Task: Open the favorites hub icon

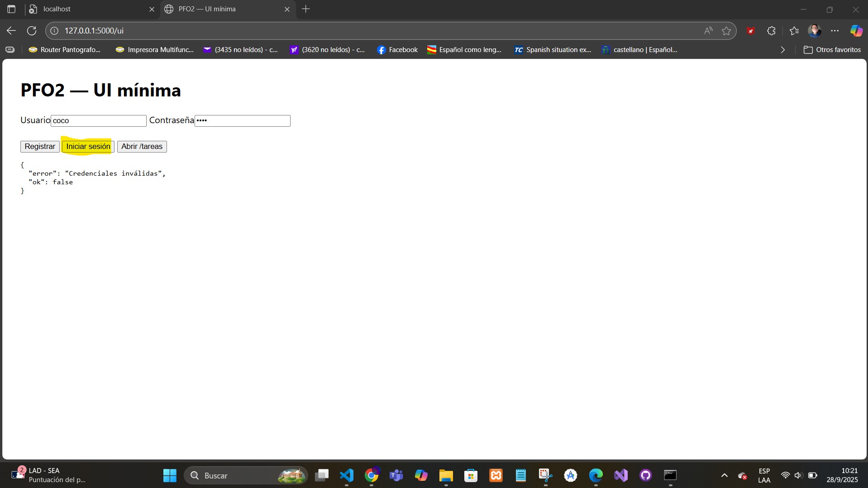Action: (794, 31)
